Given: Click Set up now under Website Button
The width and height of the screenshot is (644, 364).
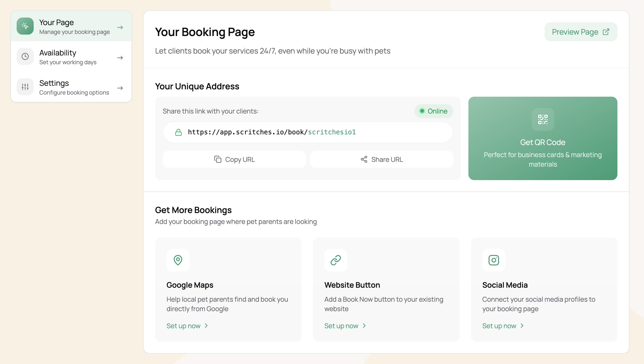Looking at the screenshot, I should point(345,326).
